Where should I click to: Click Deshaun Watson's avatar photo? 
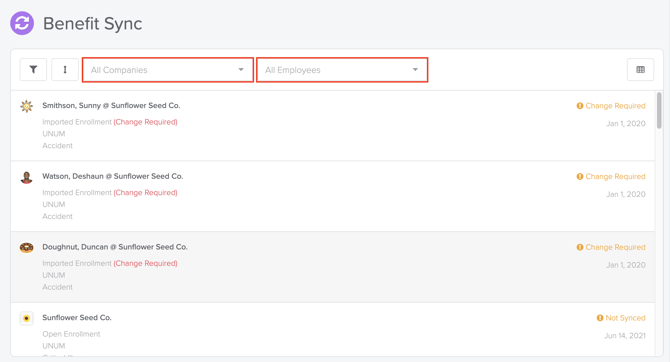point(26,177)
